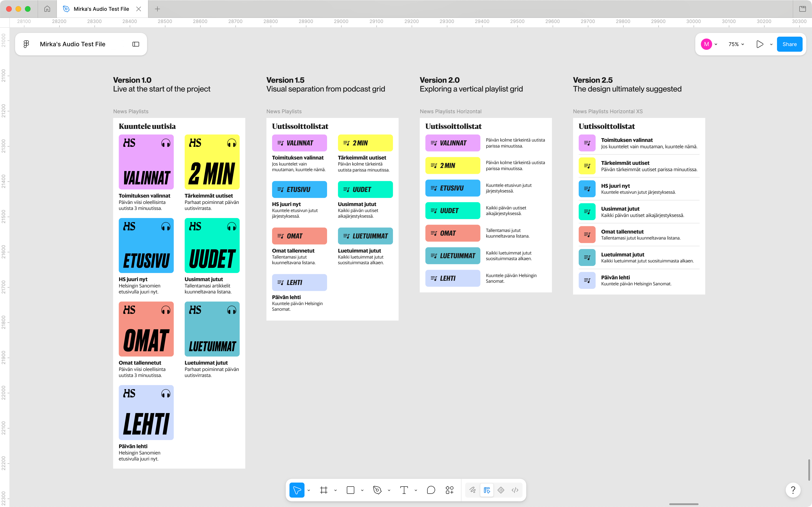Screen dimensions: 812x507
Task: Click blue playlist icon beside Version 2.5 HS juuri nyt
Action: pyautogui.click(x=587, y=189)
